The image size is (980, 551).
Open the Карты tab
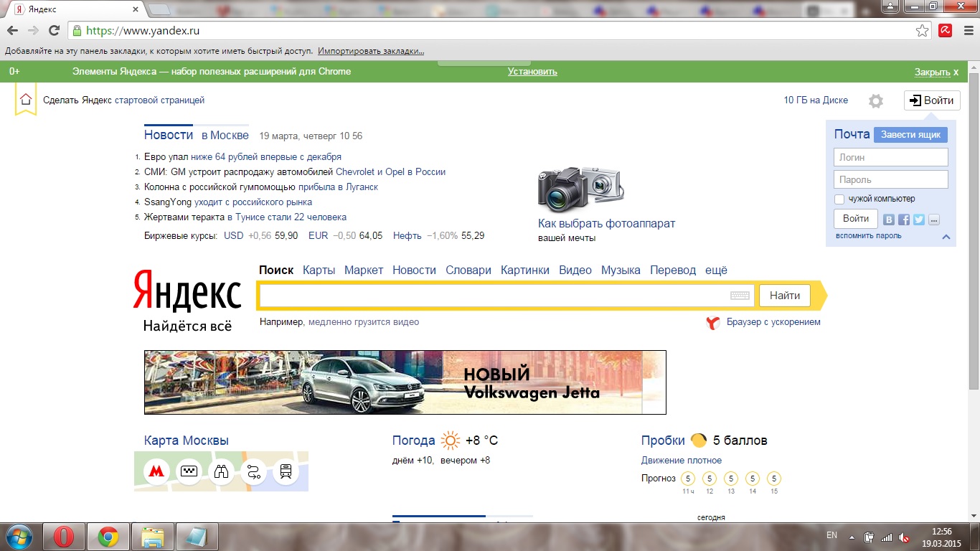click(319, 270)
